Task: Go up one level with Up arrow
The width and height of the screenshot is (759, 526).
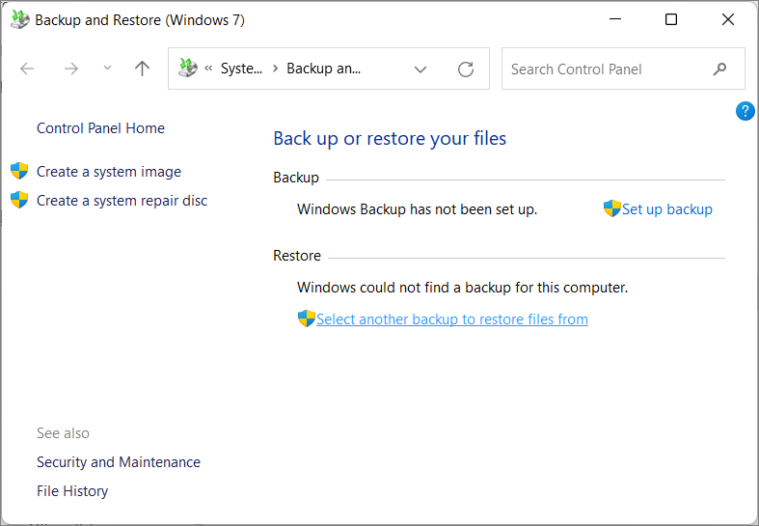Action: point(142,68)
